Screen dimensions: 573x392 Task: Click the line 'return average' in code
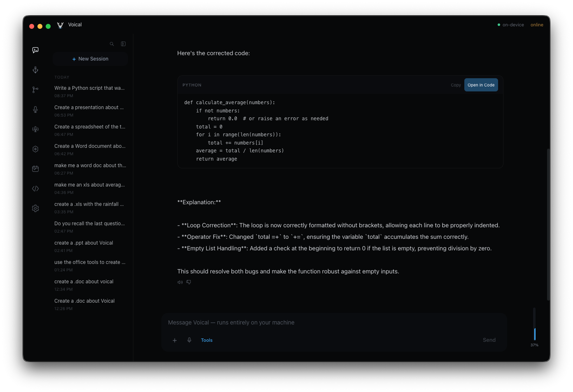click(x=217, y=159)
